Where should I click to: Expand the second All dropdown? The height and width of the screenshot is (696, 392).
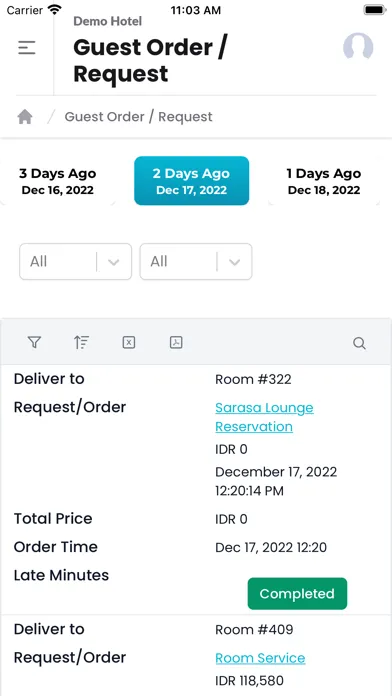coord(196,261)
